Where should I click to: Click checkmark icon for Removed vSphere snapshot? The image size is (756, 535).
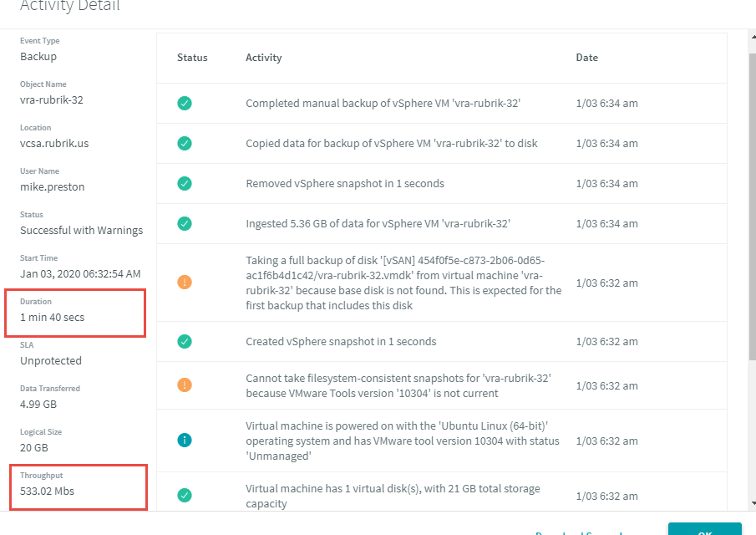tap(184, 183)
